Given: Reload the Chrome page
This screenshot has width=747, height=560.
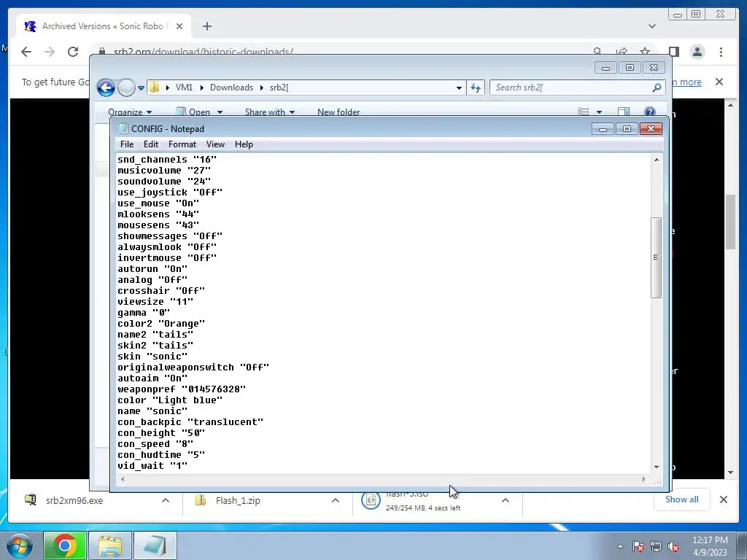Looking at the screenshot, I should coord(73,52).
